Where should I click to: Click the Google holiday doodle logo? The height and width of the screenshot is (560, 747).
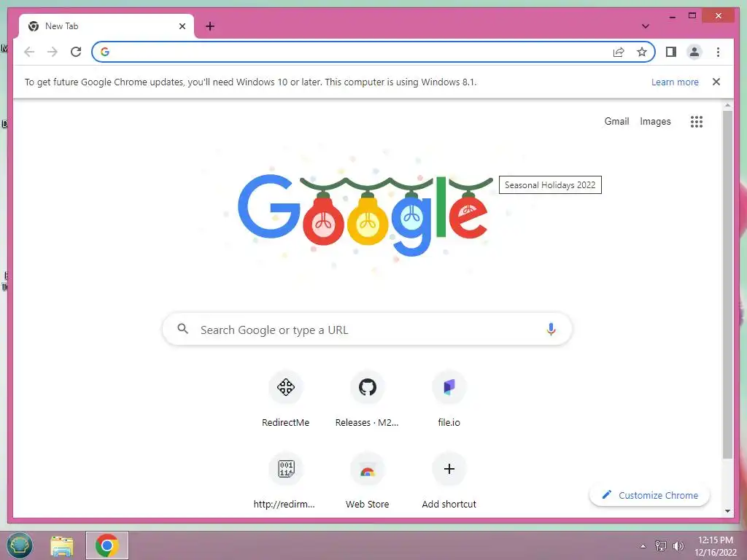click(x=365, y=214)
